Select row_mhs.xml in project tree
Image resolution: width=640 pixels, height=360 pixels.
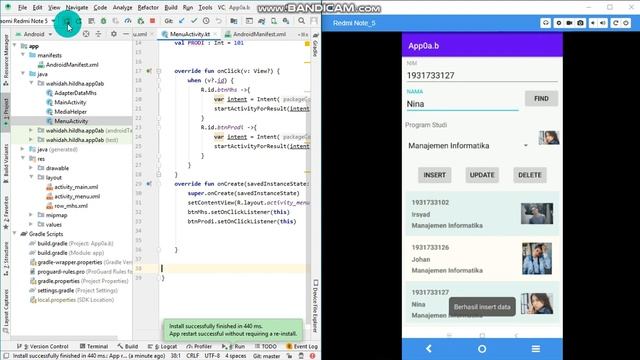click(x=67, y=205)
